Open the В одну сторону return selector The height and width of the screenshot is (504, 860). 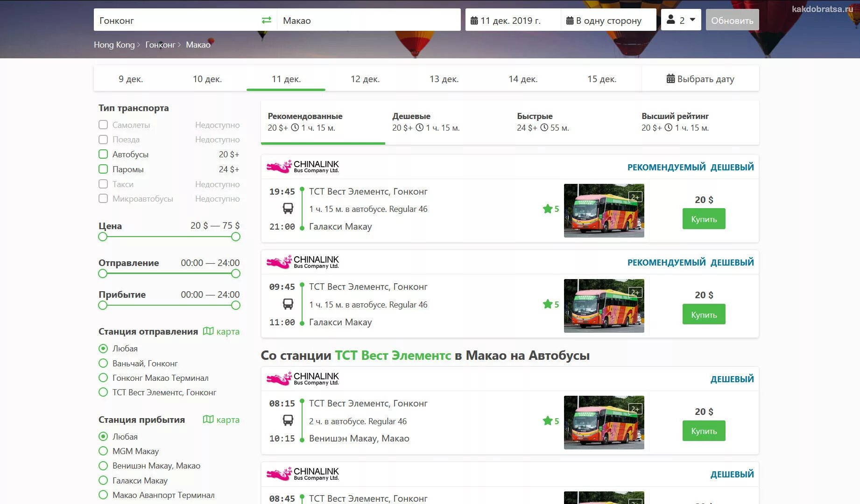click(x=609, y=20)
